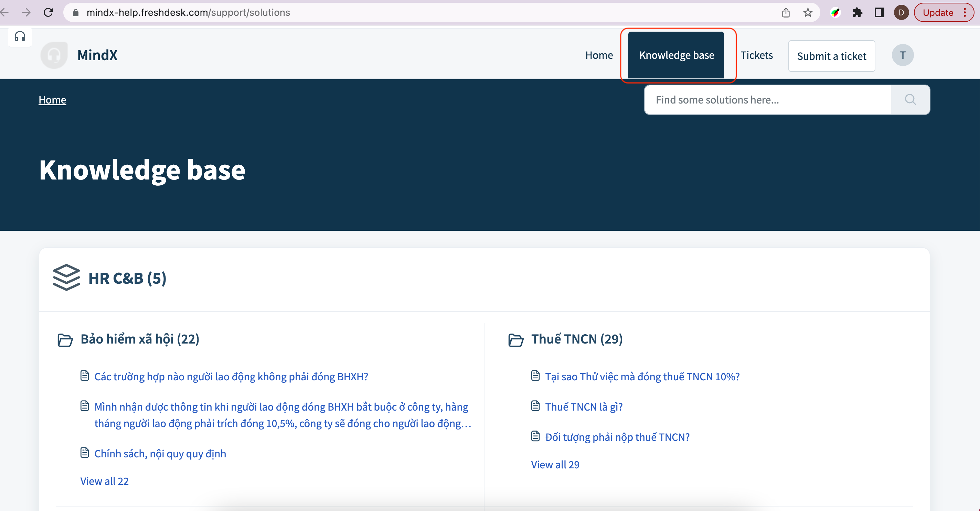
Task: Go to the Tickets nav item
Action: [756, 55]
